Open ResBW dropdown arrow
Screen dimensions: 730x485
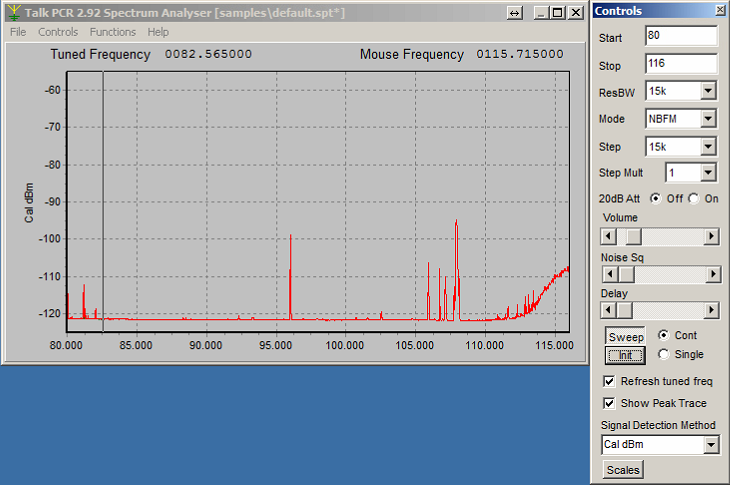tap(708, 91)
